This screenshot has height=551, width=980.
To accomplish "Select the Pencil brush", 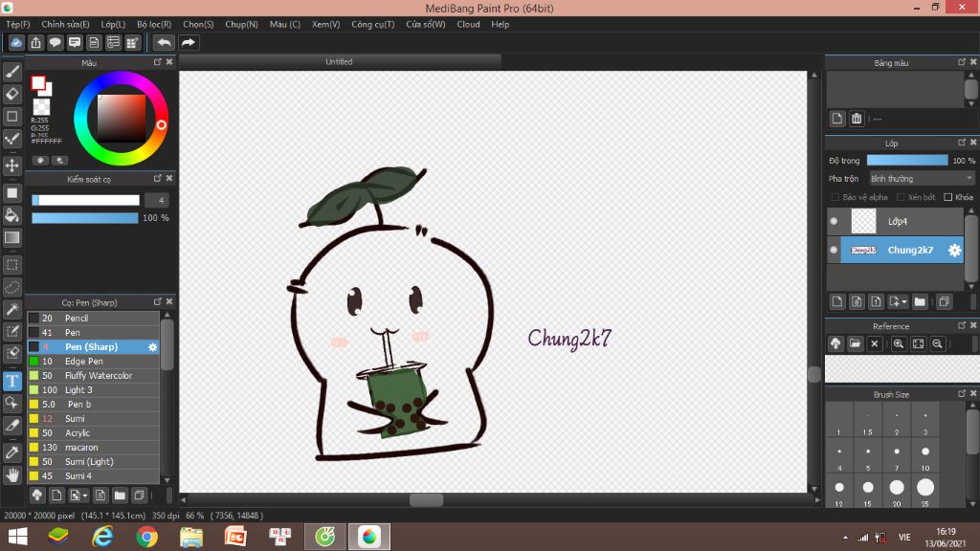I will (93, 318).
